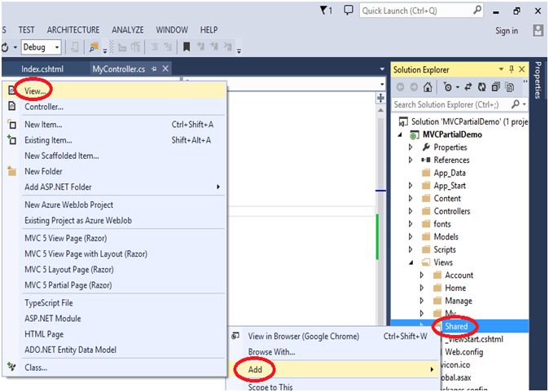Select the Shared folder
Image resolution: width=549 pixels, height=392 pixels.
pyautogui.click(x=456, y=327)
